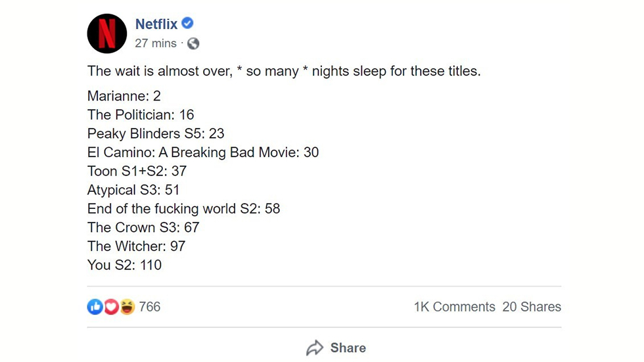This screenshot has width=644, height=362.
Task: Click The Politician: 16 line
Action: pyautogui.click(x=141, y=114)
